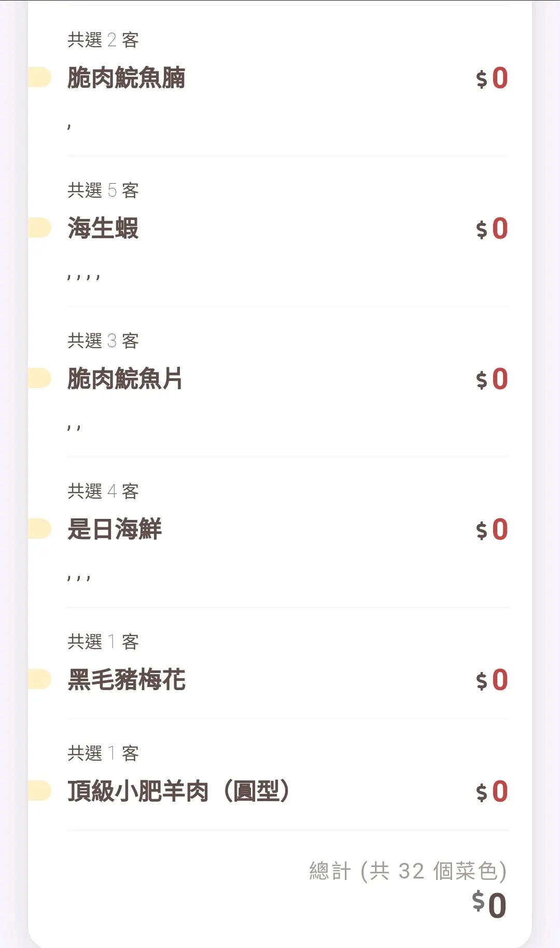
Task: Select the yellow marker beside 黑毛豬梅花
Action: [x=40, y=679]
